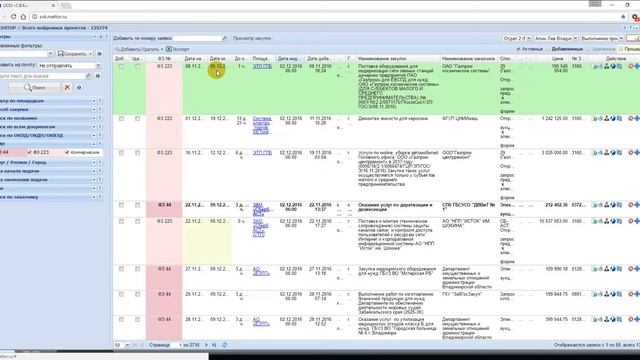Tick the first checkbox in the Газпром центрремонт row
This screenshot has height=360, width=640.
pyautogui.click(x=121, y=153)
